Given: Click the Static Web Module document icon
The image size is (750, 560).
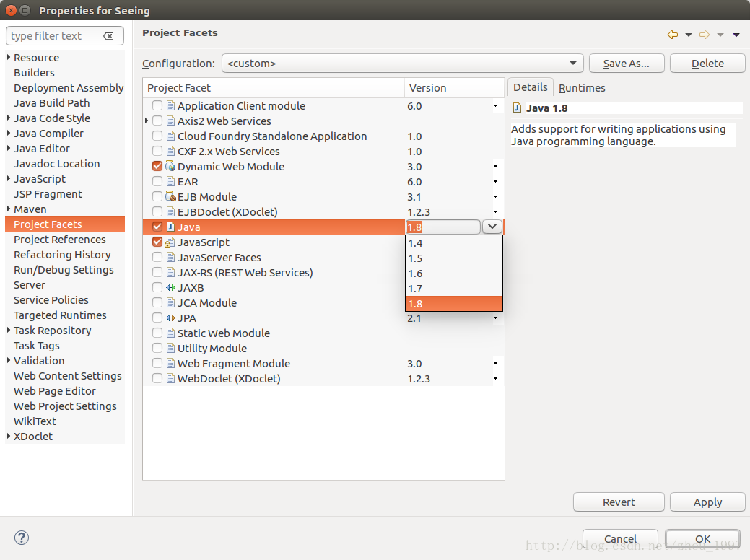Looking at the screenshot, I should [x=170, y=333].
